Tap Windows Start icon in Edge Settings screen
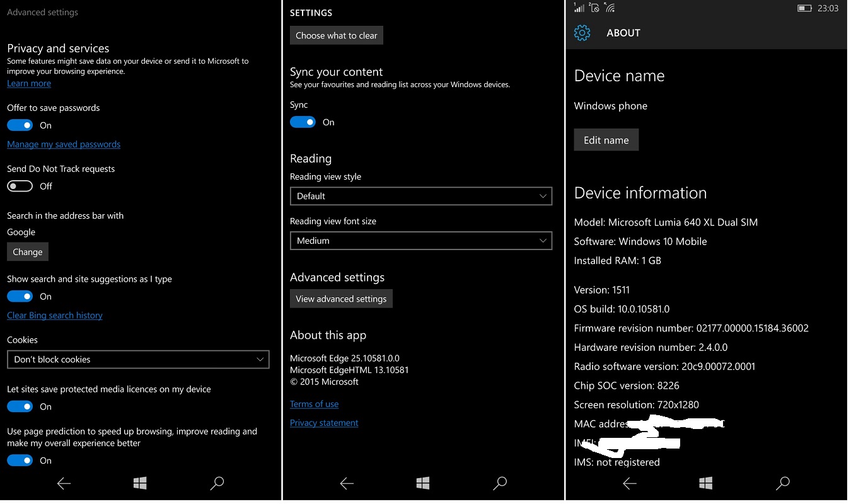Screen dimensions: 851x504 (x=423, y=483)
